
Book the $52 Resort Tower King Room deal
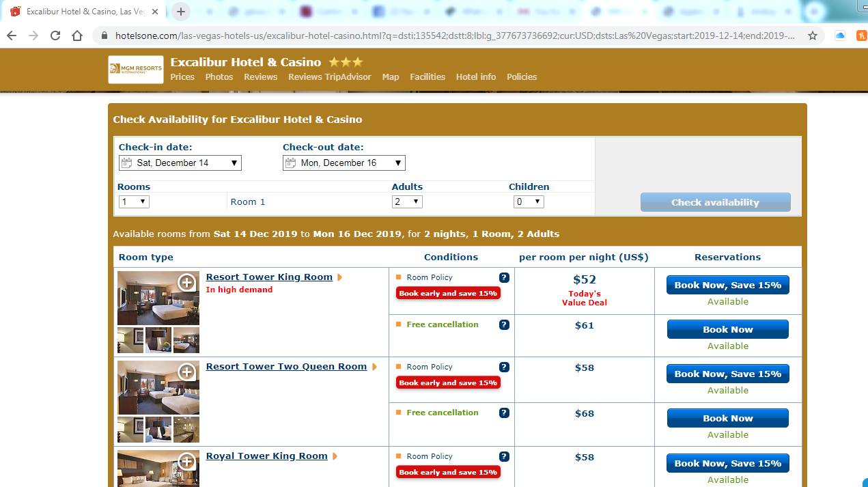(728, 285)
